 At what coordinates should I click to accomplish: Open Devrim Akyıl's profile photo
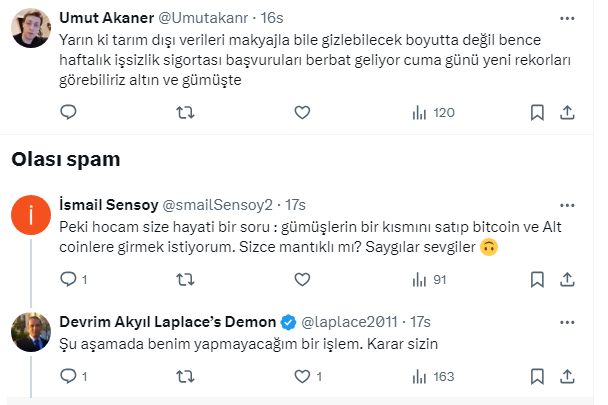pyautogui.click(x=31, y=331)
